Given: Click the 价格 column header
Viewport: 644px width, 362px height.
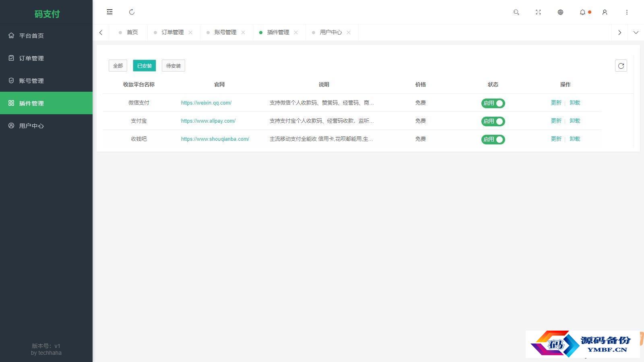Looking at the screenshot, I should pyautogui.click(x=421, y=84).
